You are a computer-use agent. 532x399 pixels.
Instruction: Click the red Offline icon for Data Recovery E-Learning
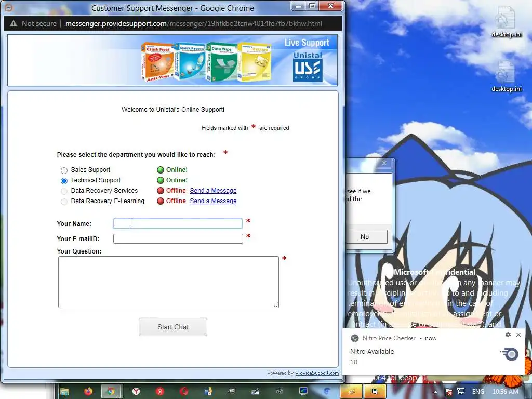(161, 201)
